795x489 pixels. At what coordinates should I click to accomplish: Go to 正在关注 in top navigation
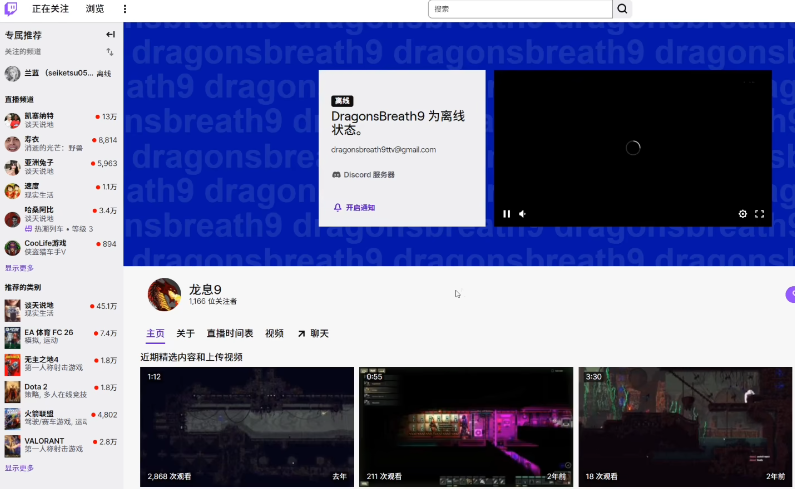coord(50,9)
